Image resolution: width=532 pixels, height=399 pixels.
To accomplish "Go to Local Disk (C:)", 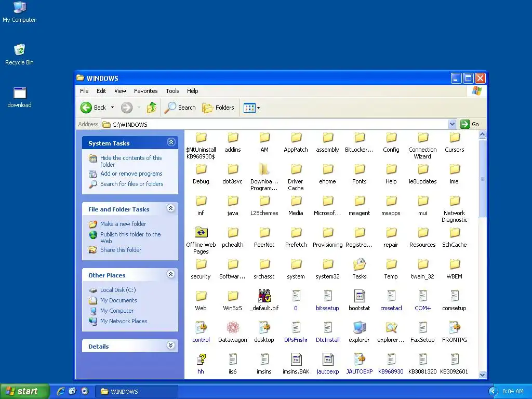I will click(118, 290).
